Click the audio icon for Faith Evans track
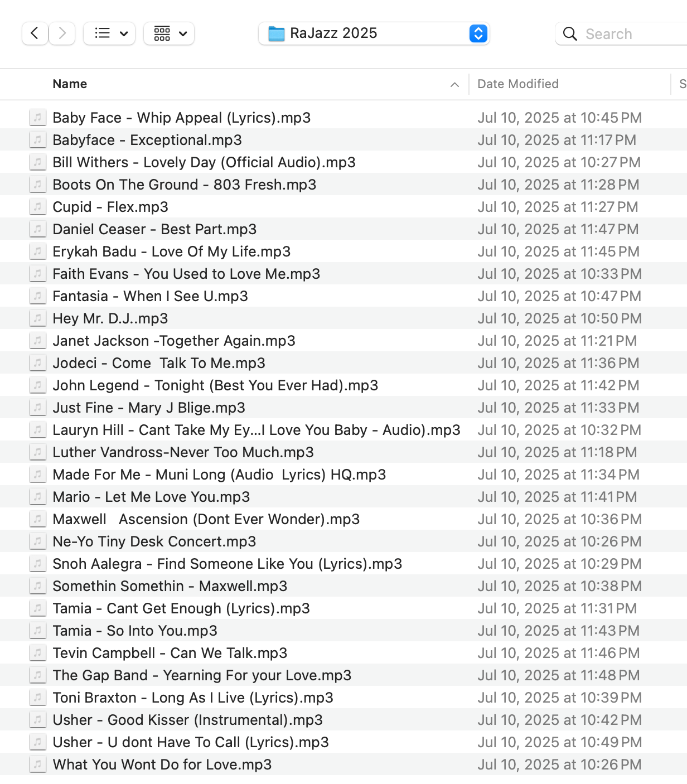687x784 pixels. 37,274
